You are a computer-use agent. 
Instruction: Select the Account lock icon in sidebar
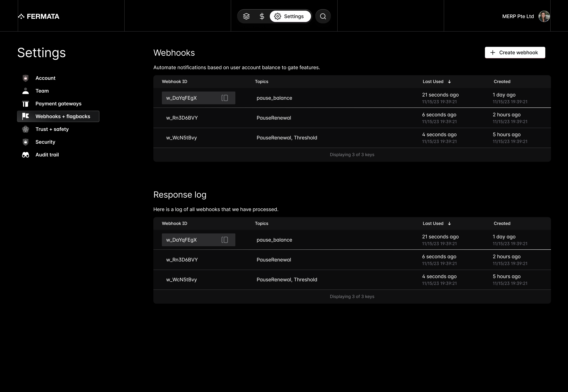point(26,78)
